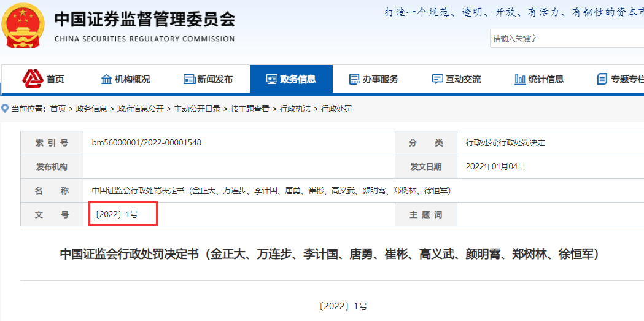Click 行政执法 breadcrumb link
This screenshot has height=321, width=644.
(295, 109)
